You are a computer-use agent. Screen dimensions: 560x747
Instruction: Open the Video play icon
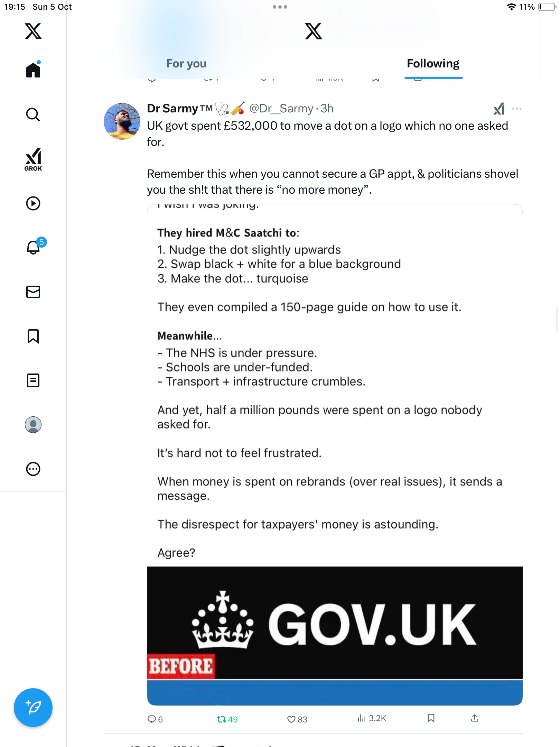(x=33, y=203)
